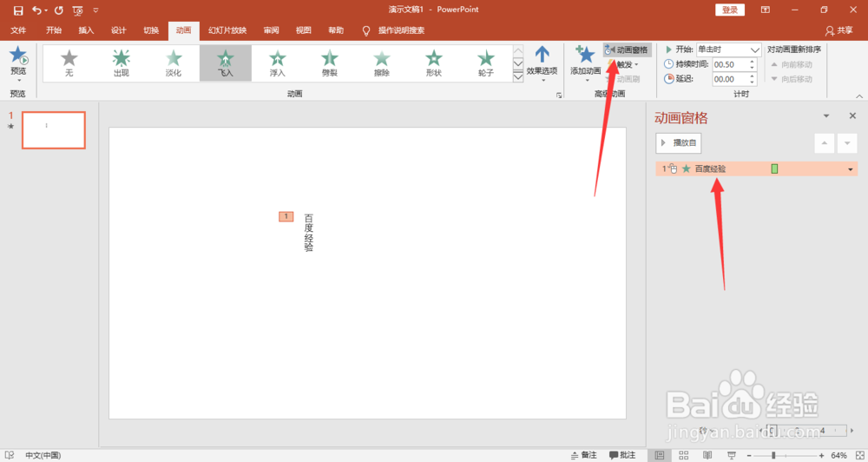
Task: Click the Undo arrow icon
Action: pyautogui.click(x=36, y=10)
